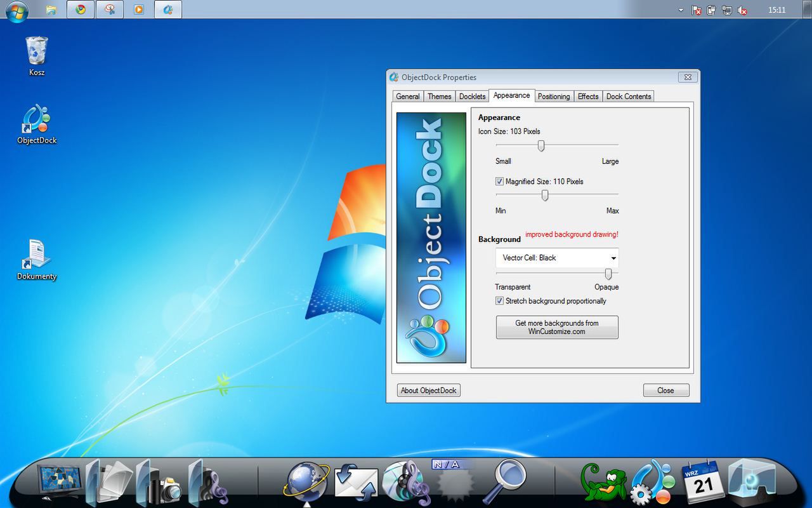
Task: Open pictures folder icon with camera in dock
Action: (159, 484)
